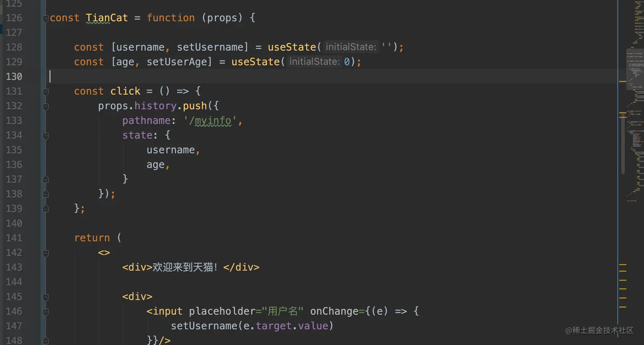Click the initialState hint on line 129
Image resolution: width=644 pixels, height=345 pixels.
[x=314, y=62]
